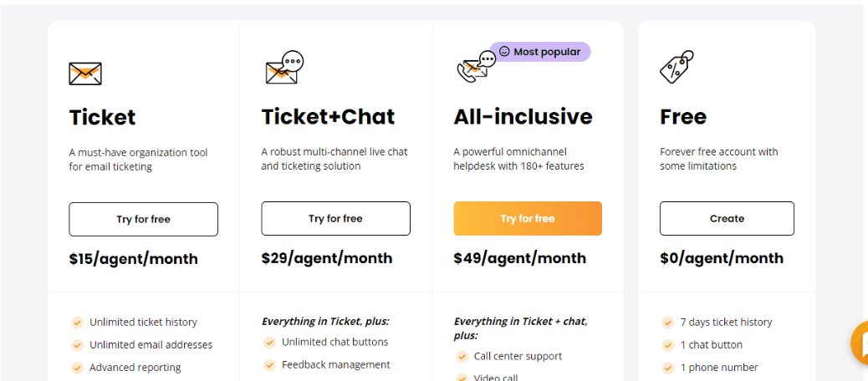Open the orange live chat widget icon
Screen dimensions: 868x381
pyautogui.click(x=860, y=343)
